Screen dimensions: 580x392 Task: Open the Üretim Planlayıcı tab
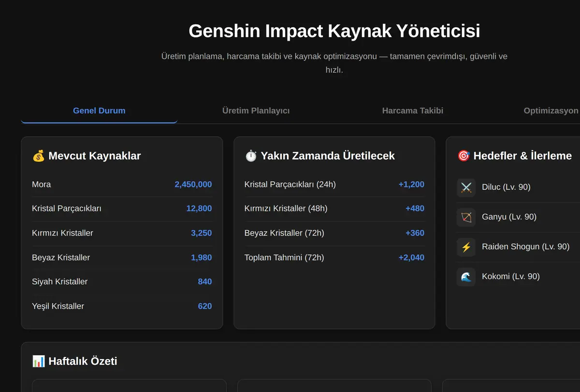point(256,111)
